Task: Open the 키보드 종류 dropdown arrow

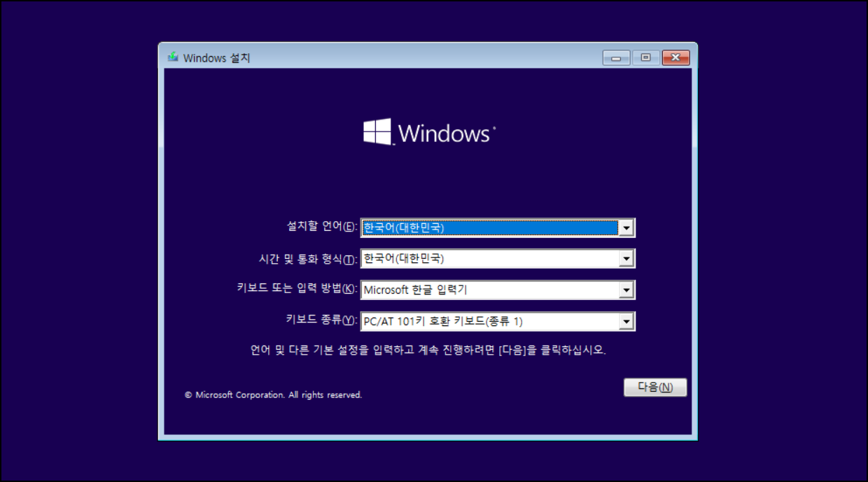Action: point(626,322)
